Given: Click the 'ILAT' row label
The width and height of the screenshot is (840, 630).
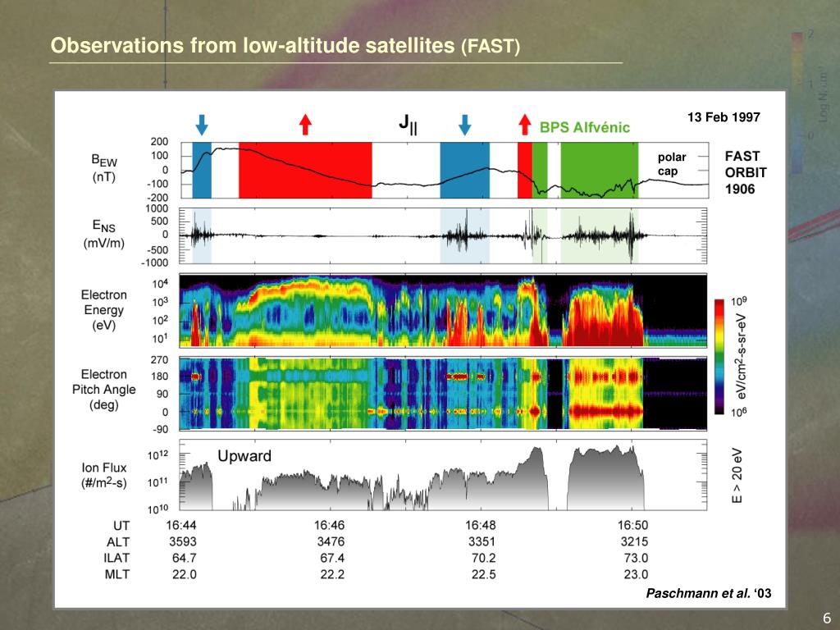Looking at the screenshot, I should [116, 558].
